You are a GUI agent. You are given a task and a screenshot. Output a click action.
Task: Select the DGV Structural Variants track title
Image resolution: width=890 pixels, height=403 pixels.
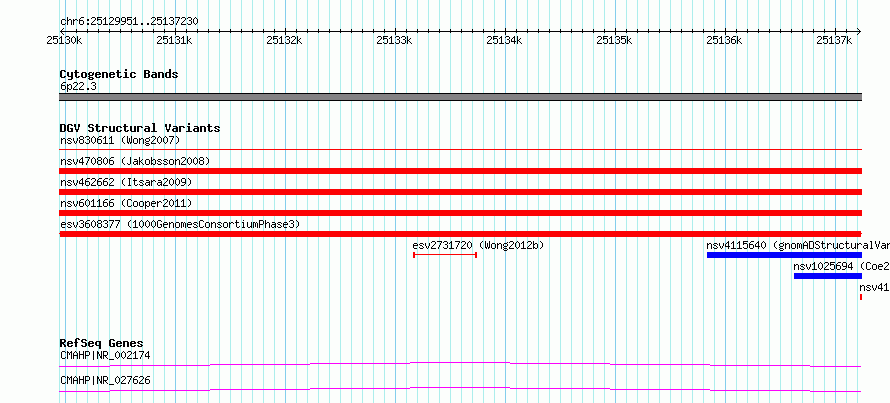pos(140,128)
